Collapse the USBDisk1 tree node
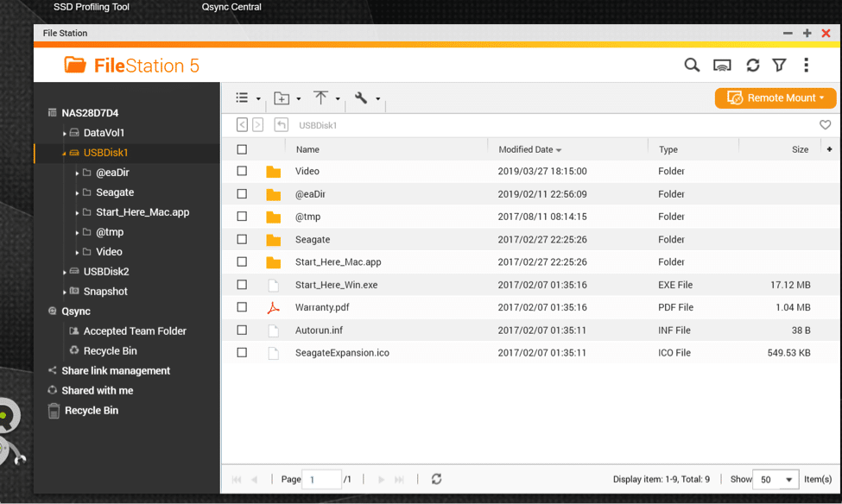Screen dimensions: 842x504 [64, 154]
